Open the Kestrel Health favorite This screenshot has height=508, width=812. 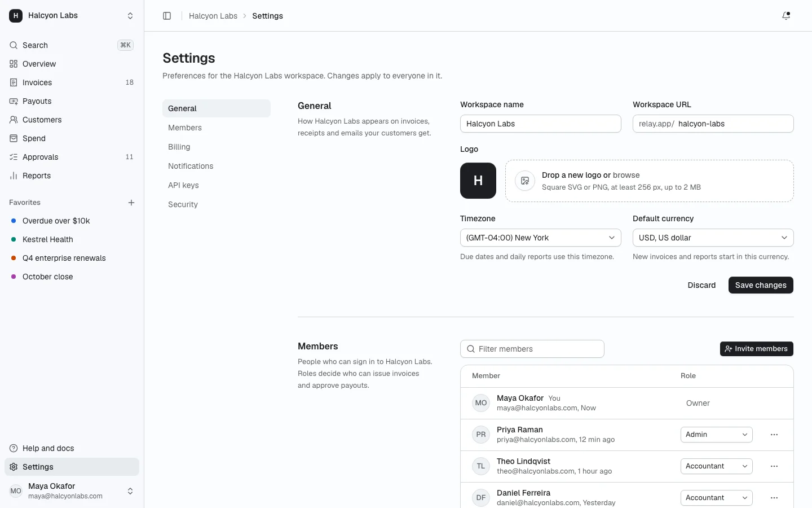[72, 239]
